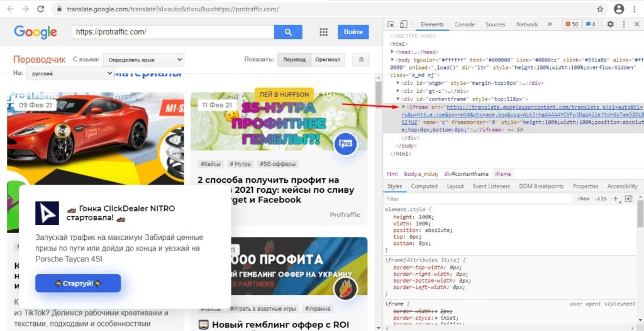Screen dimensions: 644x331
Task: Open the target language русский dropdown
Action: [x=70, y=73]
